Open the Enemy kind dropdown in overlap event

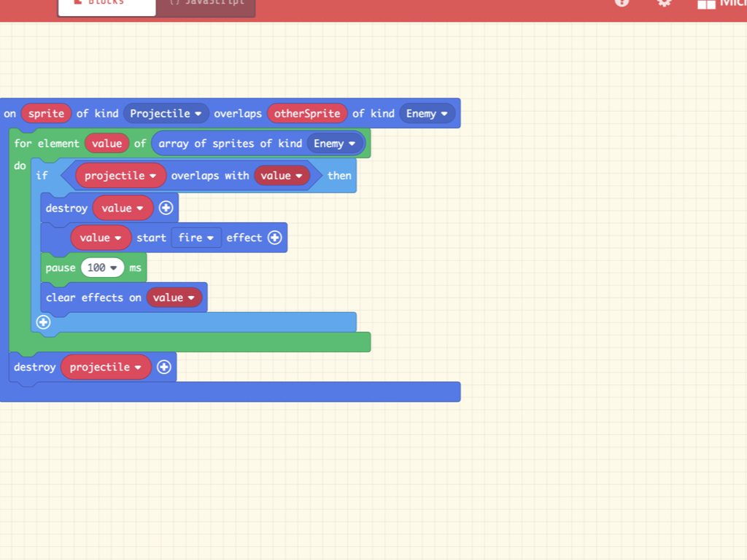tap(427, 113)
